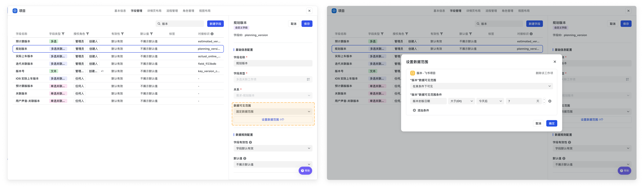Open the 默认值 column filter in the undimmed window
Viewport: 644px width, 189px height.
(151, 34)
